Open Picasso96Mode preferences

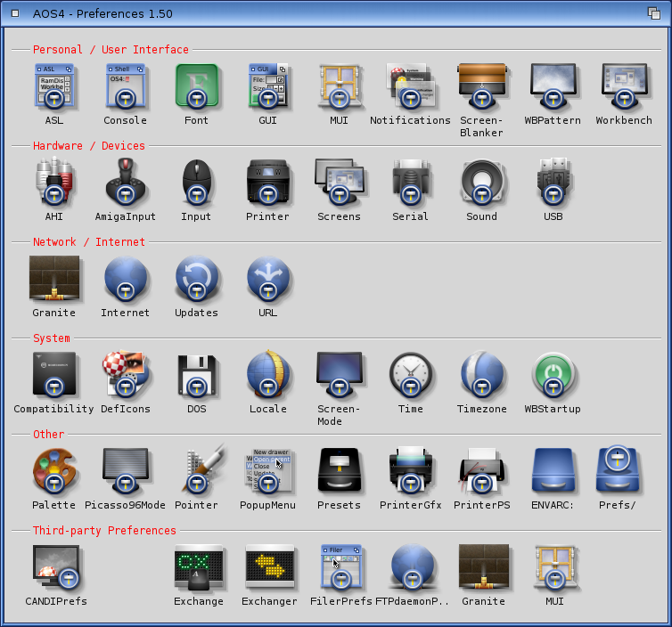click(125, 470)
